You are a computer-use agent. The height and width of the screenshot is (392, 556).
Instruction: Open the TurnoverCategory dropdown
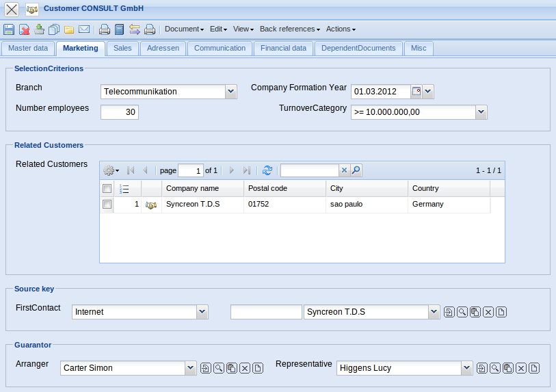(x=481, y=112)
